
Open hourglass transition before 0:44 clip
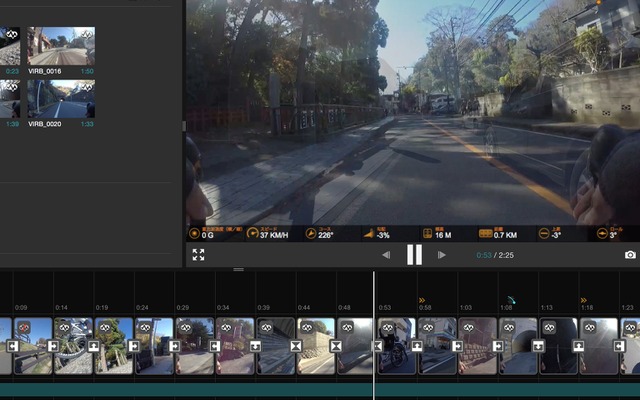point(296,346)
